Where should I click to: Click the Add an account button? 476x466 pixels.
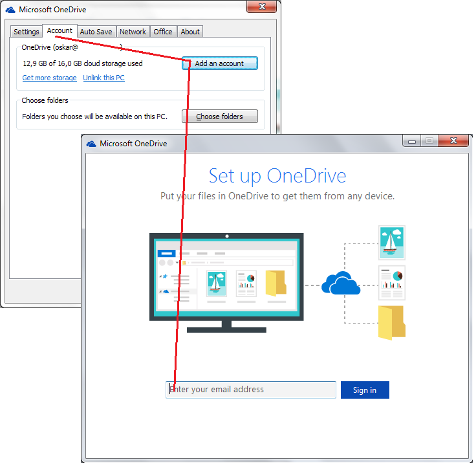coord(220,63)
